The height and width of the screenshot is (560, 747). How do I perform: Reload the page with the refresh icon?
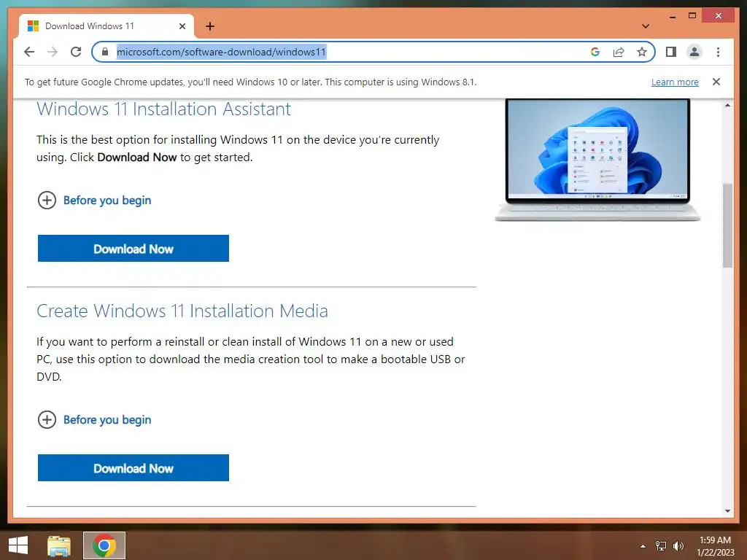76,52
